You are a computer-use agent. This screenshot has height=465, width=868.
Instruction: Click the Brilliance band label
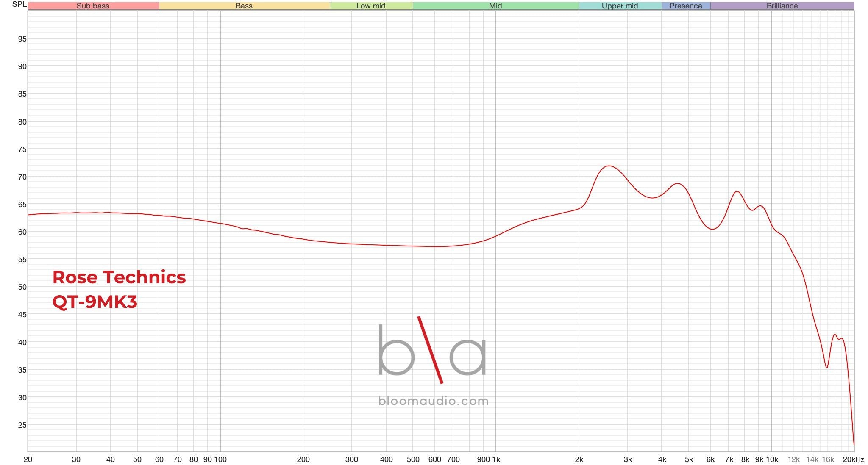coord(782,6)
